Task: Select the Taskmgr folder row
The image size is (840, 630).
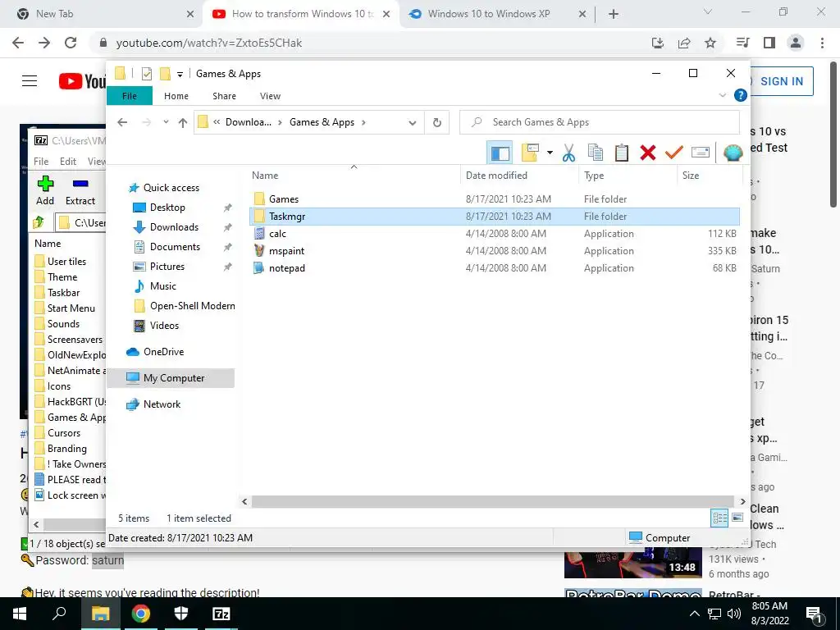Action: click(x=495, y=217)
